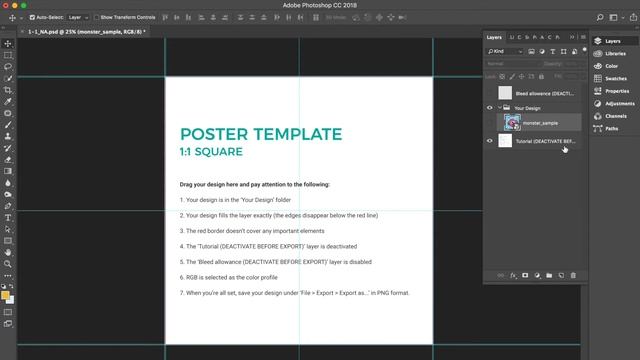Select the Dodge tool
This screenshot has height=360, width=640.
[8, 194]
